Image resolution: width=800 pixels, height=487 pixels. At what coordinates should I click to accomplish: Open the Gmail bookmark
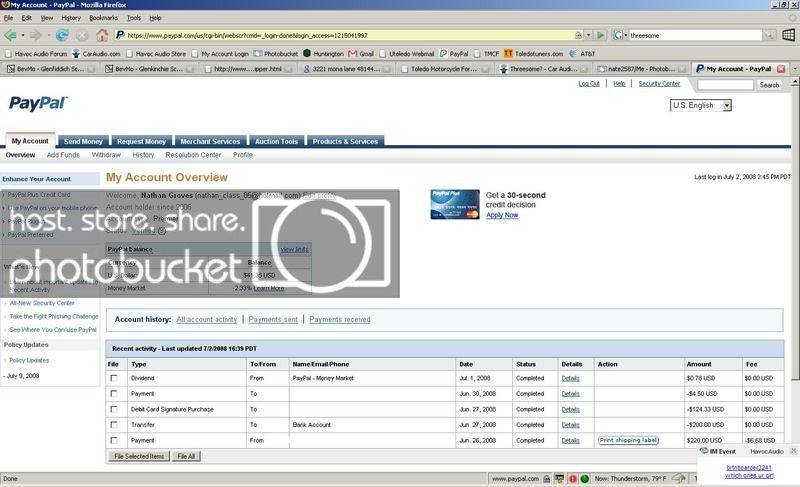click(361, 54)
